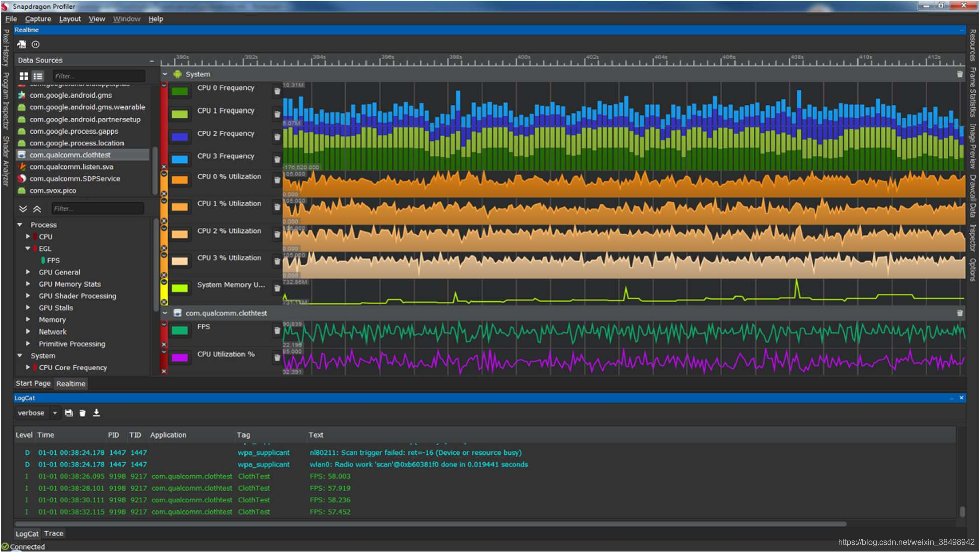Open the Capture menu

[38, 19]
